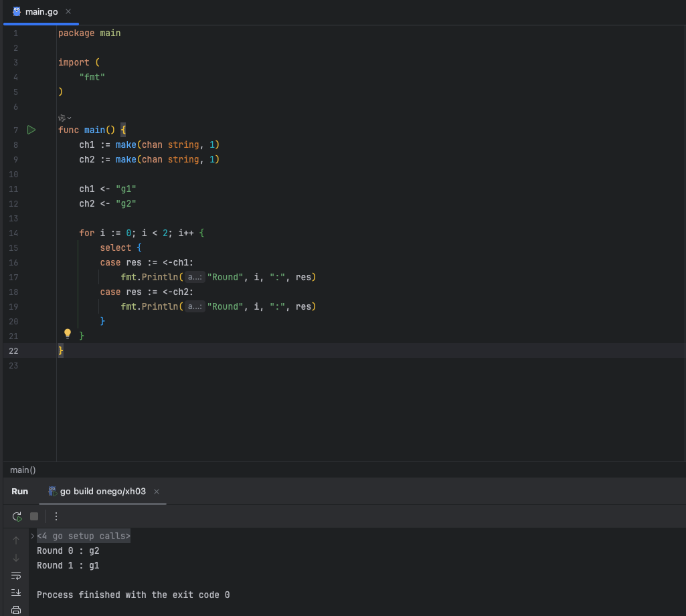The width and height of the screenshot is (686, 616).
Task: Close the main.go tab
Action: point(68,12)
